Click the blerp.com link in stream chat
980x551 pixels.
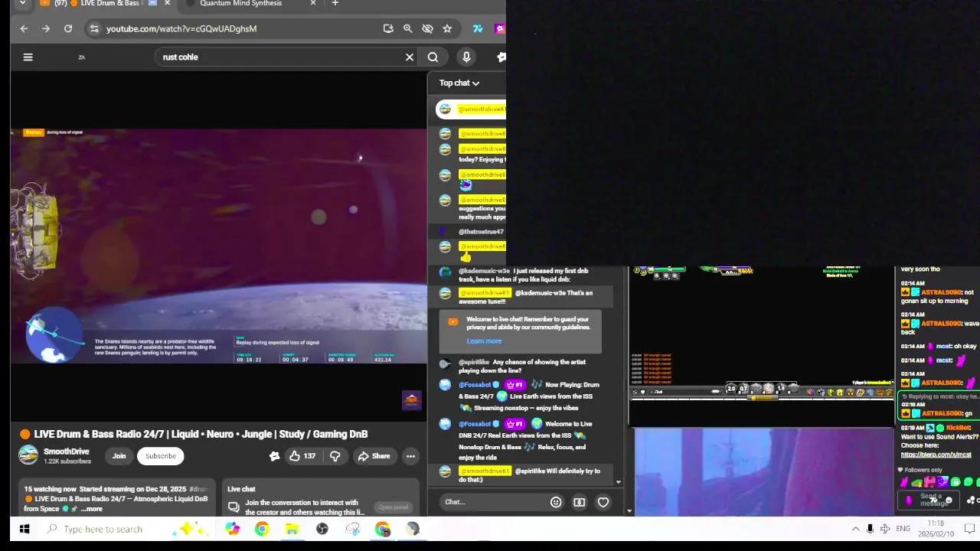tap(936, 455)
